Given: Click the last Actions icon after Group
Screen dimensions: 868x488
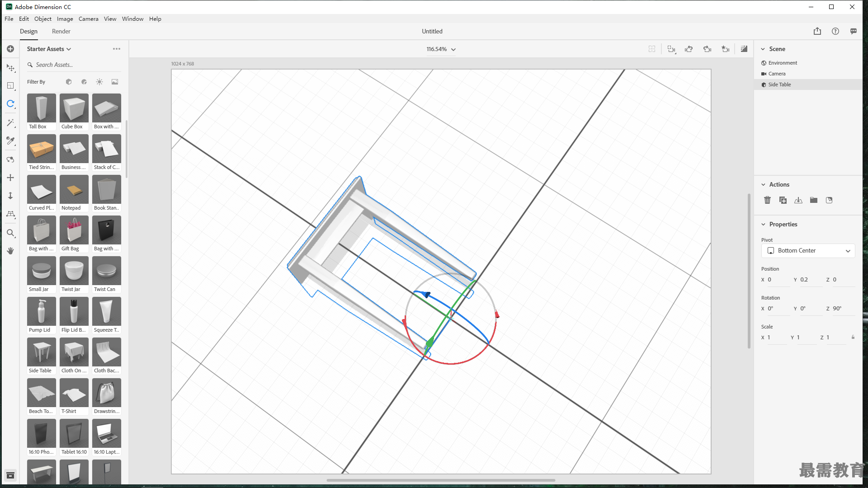Looking at the screenshot, I should click(829, 200).
